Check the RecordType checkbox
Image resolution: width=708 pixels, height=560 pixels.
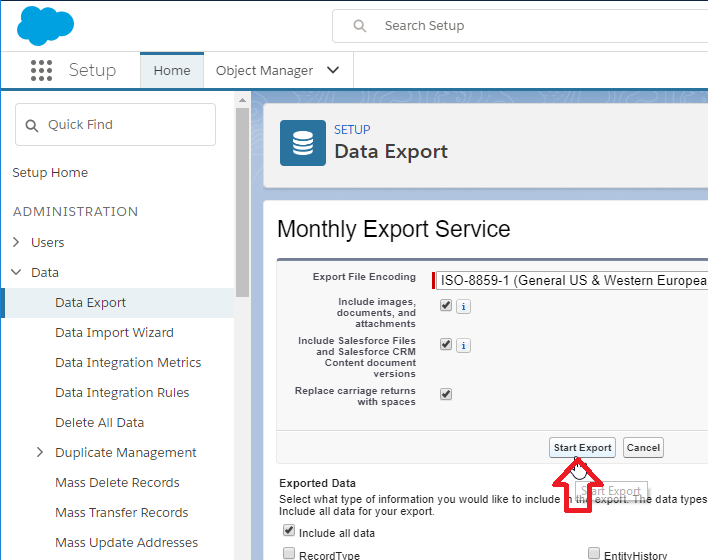(x=289, y=554)
